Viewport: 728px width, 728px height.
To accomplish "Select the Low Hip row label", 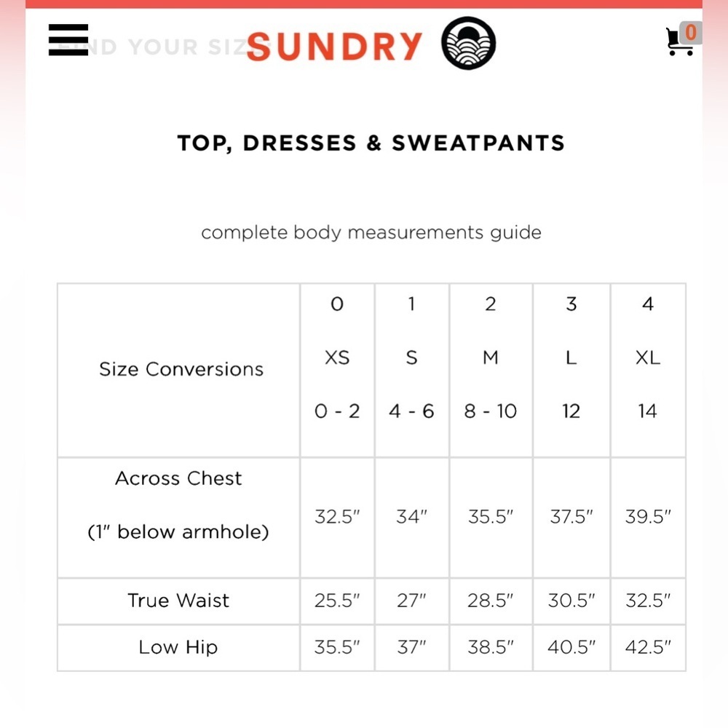I will (178, 647).
